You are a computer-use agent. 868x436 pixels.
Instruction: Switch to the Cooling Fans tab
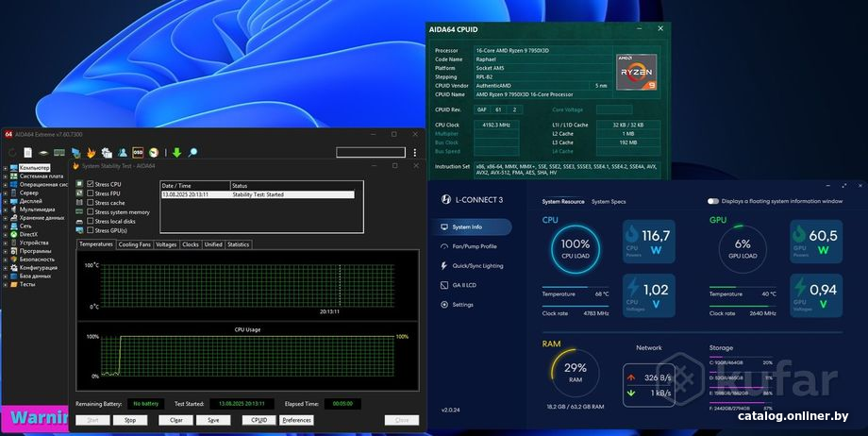[x=134, y=244]
